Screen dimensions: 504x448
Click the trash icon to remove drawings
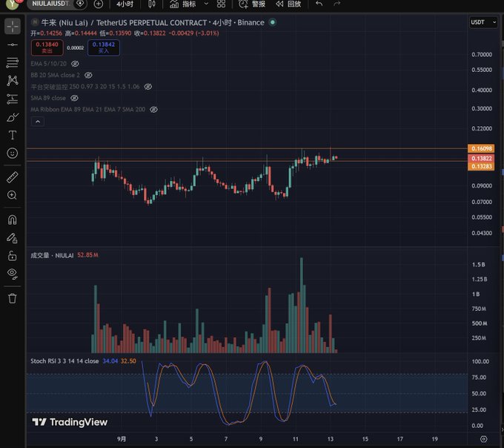coord(12,298)
